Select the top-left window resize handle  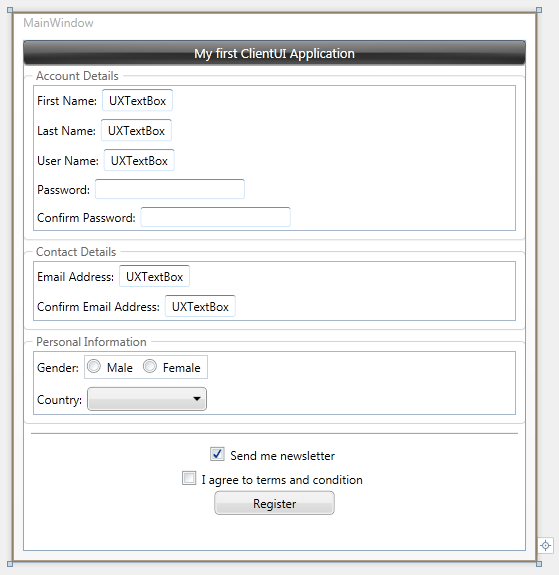pyautogui.click(x=10, y=10)
